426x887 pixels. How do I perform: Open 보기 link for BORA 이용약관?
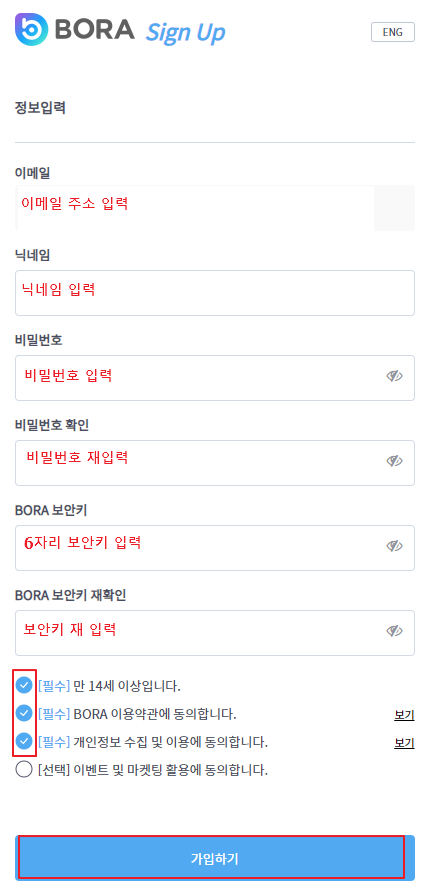[x=404, y=714]
